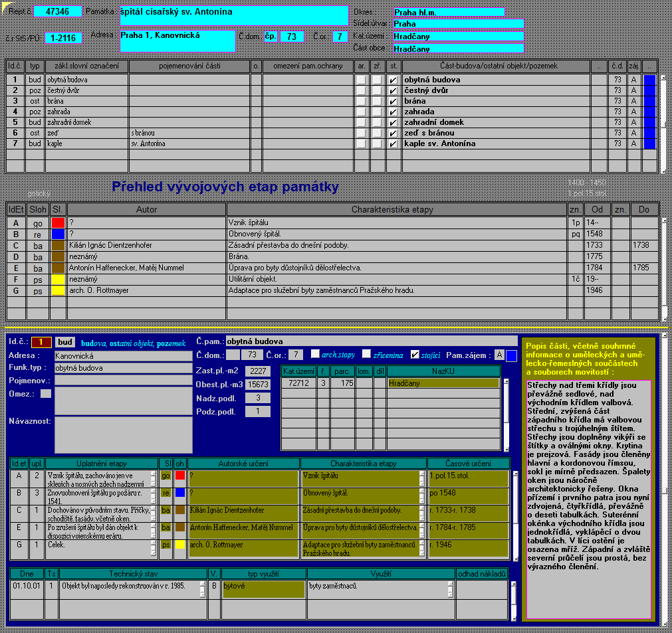Click the yellow swatch beside arch. O. Rottmayer
This screenshot has height=633, width=672.
click(58, 290)
